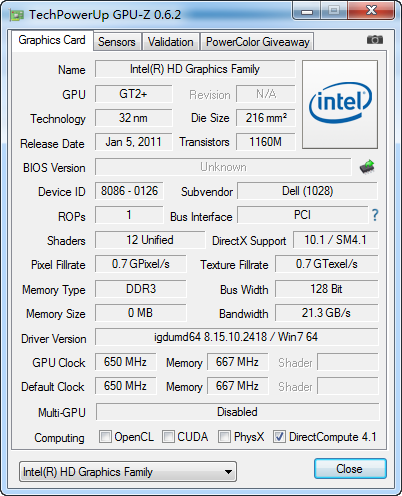The height and width of the screenshot is (496, 402).
Task: Click the Bus Interface question mark
Action: [x=375, y=215]
